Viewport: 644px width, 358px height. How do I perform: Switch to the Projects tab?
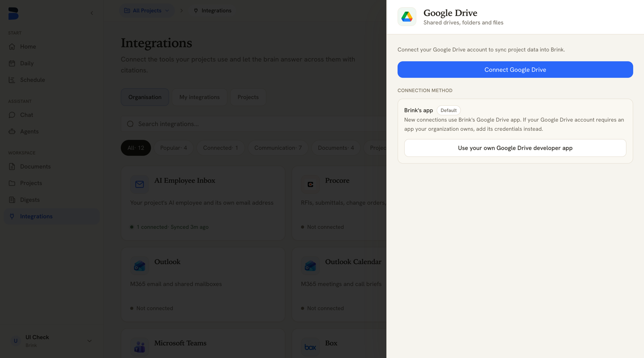(248, 97)
